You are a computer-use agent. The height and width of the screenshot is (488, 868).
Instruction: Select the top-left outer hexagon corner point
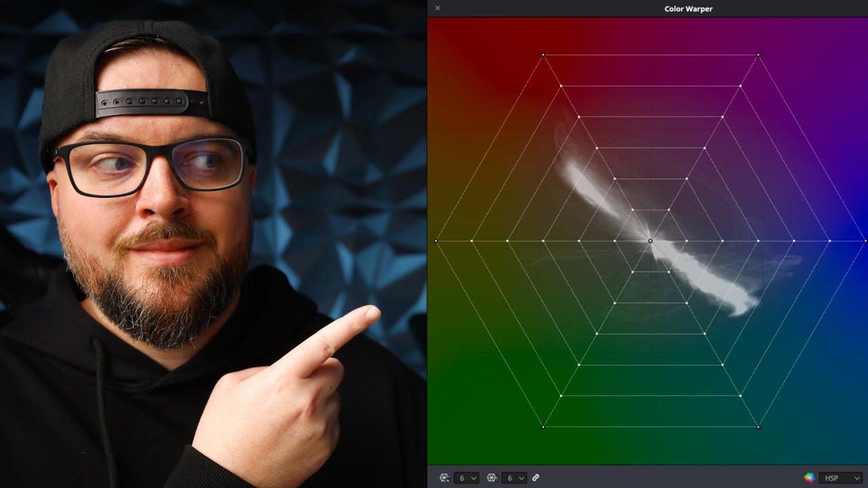(x=543, y=54)
